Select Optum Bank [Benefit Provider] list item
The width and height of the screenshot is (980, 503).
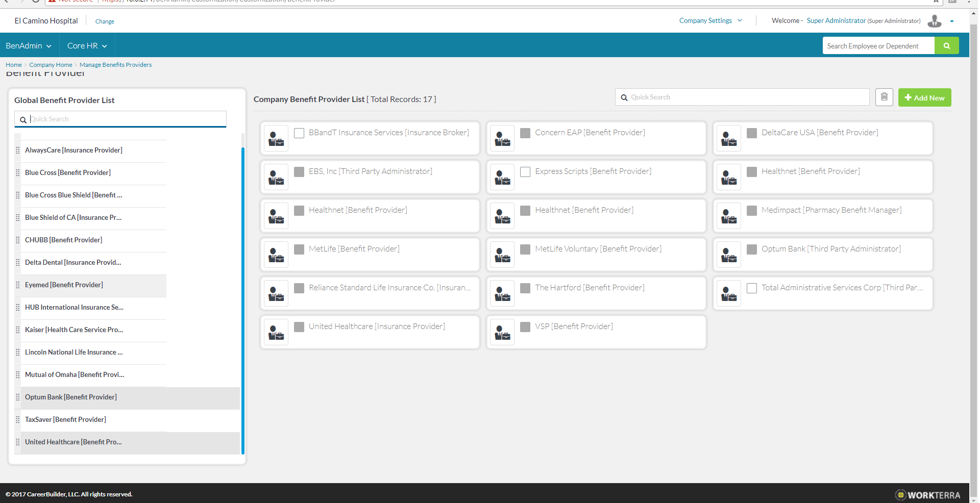point(128,397)
